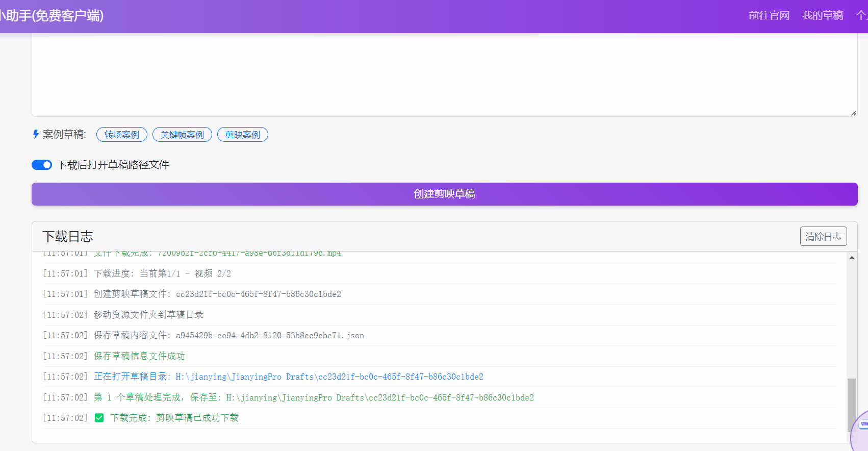868x451 pixels.
Task: Click the partially visible 个 nav item
Action: (x=861, y=16)
